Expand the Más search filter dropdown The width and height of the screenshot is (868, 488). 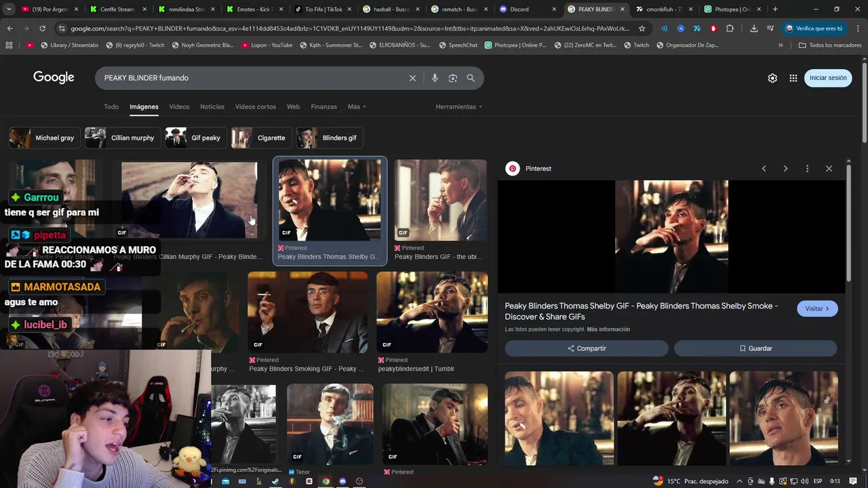click(x=357, y=106)
